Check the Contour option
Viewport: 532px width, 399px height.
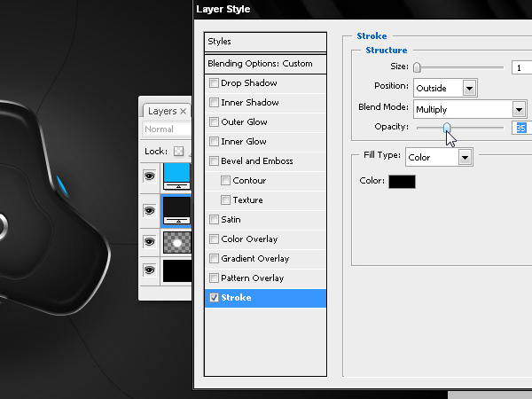tap(225, 181)
